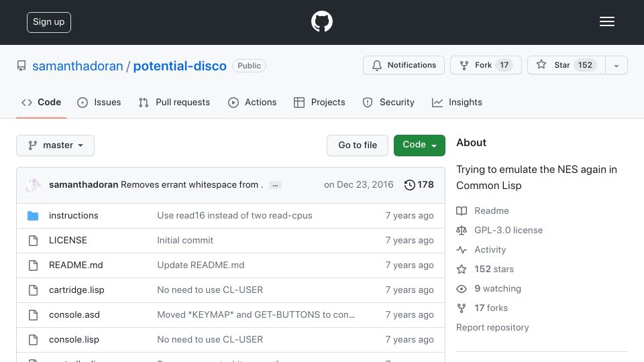The image size is (644, 362).
Task: Open the hamburger navigation menu
Action: click(606, 21)
